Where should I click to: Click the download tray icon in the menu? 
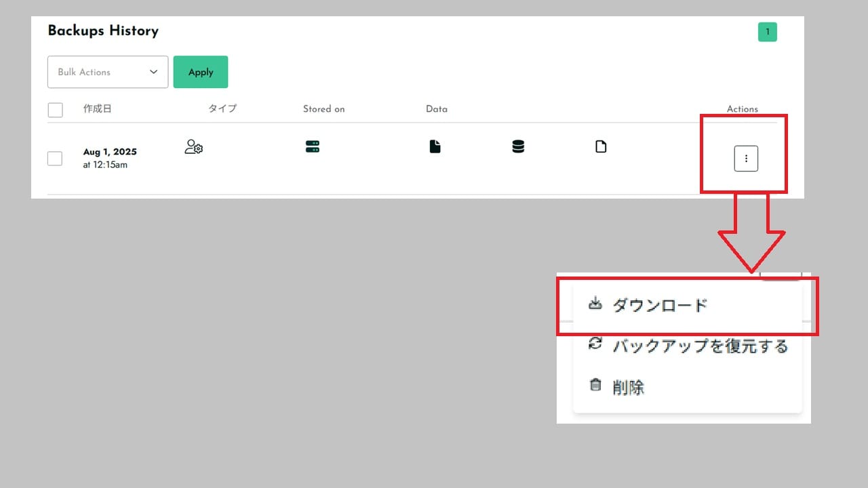[x=595, y=304]
